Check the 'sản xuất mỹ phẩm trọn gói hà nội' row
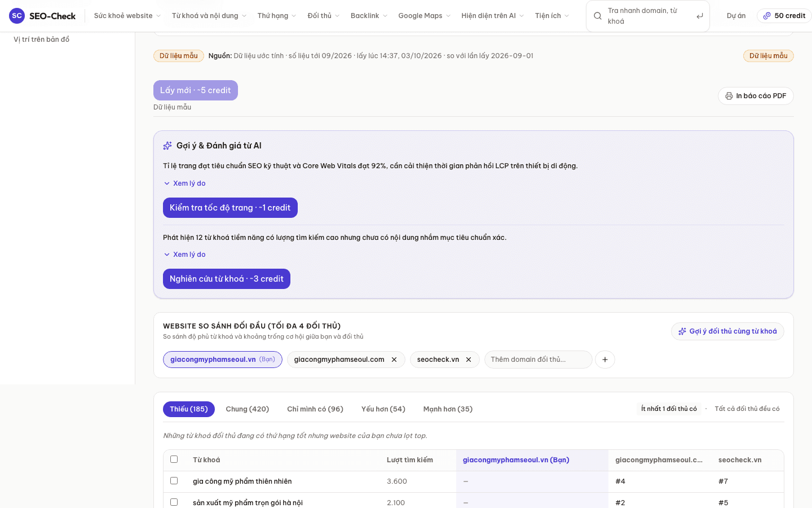 (x=174, y=502)
